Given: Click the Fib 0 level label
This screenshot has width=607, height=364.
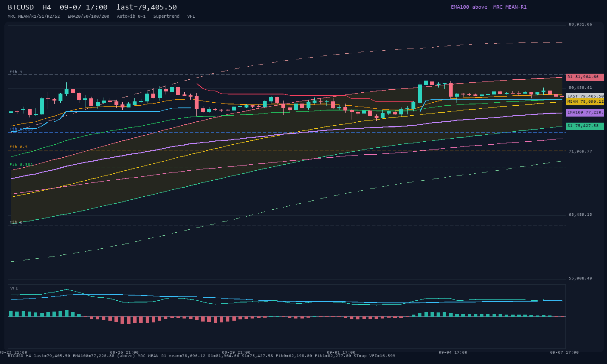Looking at the screenshot, I should click(x=16, y=222).
